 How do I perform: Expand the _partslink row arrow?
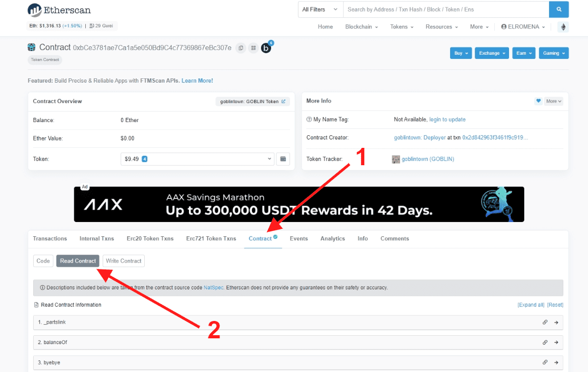pyautogui.click(x=556, y=322)
